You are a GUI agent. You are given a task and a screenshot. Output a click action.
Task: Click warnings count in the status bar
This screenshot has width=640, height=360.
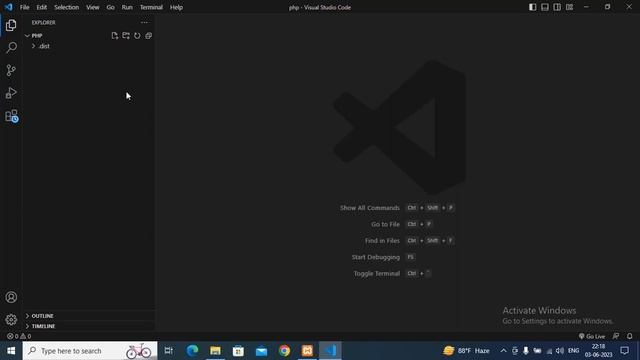click(x=26, y=336)
